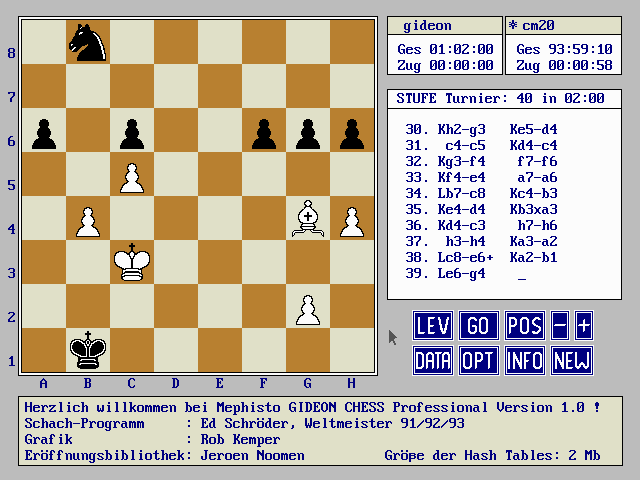
Task: Select the white pawn on c5
Action: (x=132, y=178)
